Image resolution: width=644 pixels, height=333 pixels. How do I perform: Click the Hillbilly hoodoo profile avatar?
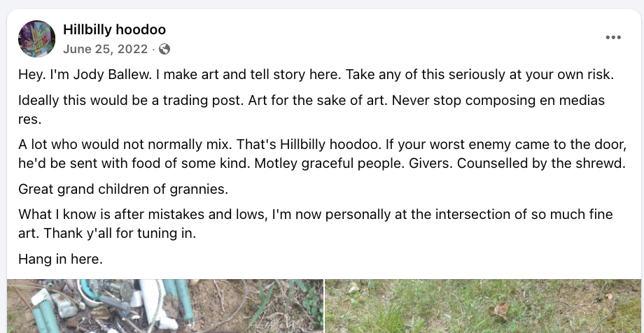pos(36,38)
